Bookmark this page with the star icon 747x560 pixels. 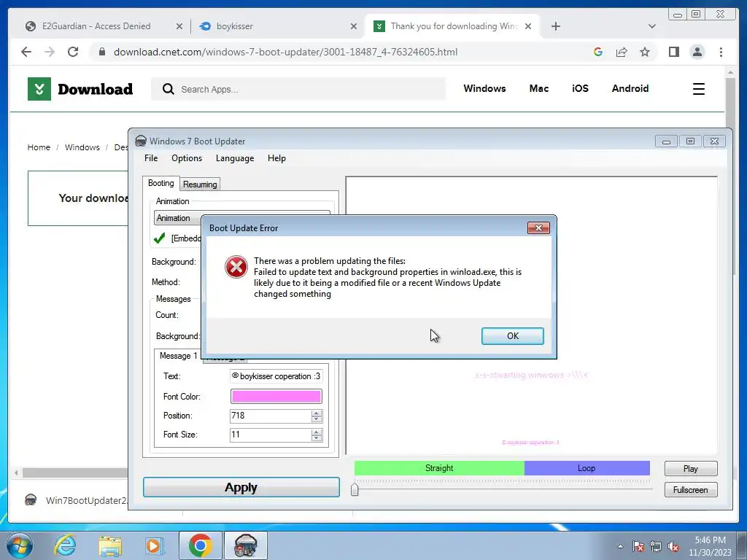[645, 52]
